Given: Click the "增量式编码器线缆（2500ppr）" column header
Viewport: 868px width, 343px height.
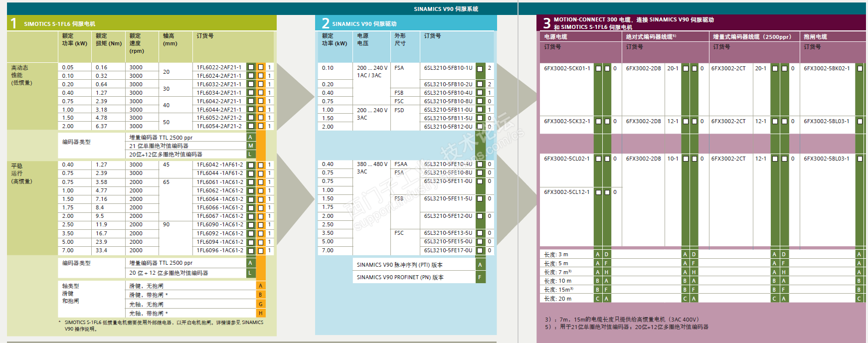Looking at the screenshot, I should [x=752, y=37].
